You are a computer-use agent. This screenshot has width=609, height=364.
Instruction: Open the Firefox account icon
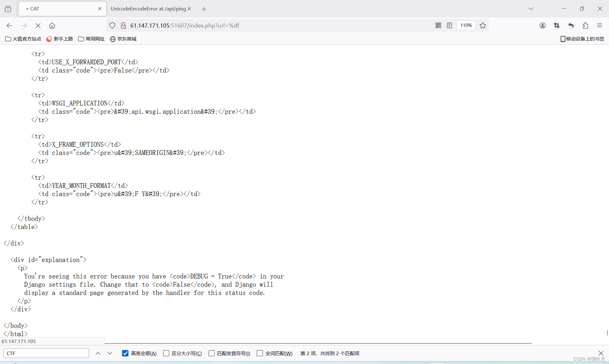point(542,25)
